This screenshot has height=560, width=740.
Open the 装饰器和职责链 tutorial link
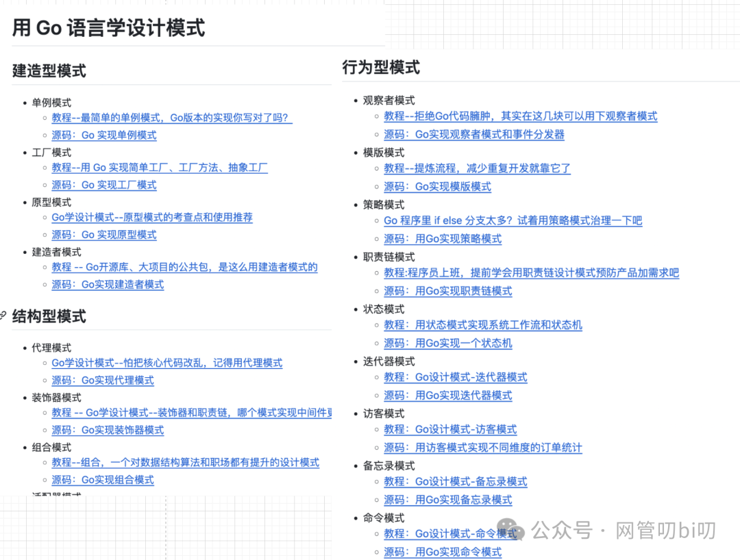point(192,413)
